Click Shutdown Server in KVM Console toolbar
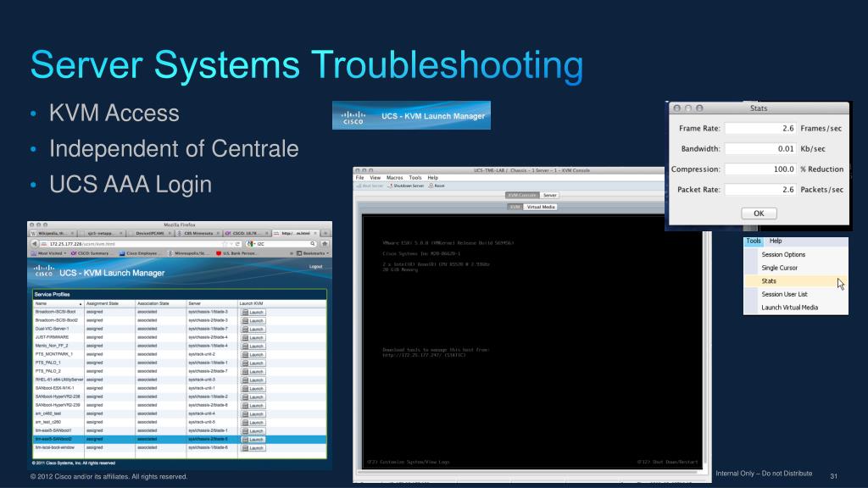This screenshot has width=868, height=488. 406,186
